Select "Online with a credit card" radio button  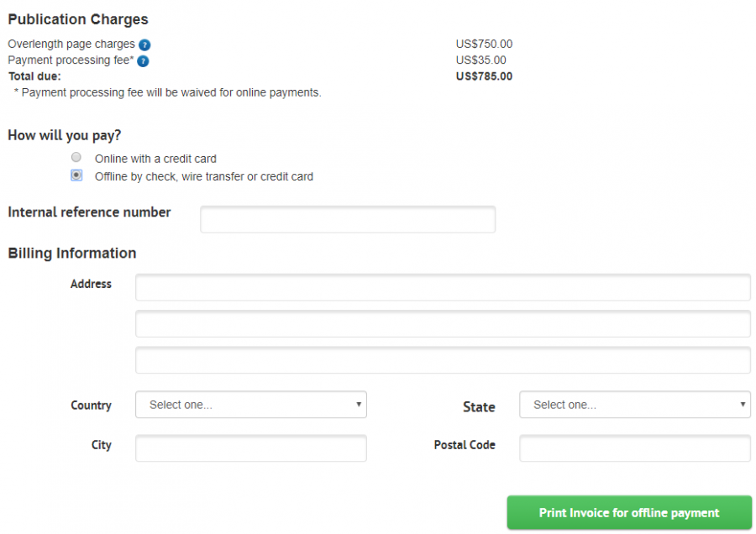[x=76, y=158]
